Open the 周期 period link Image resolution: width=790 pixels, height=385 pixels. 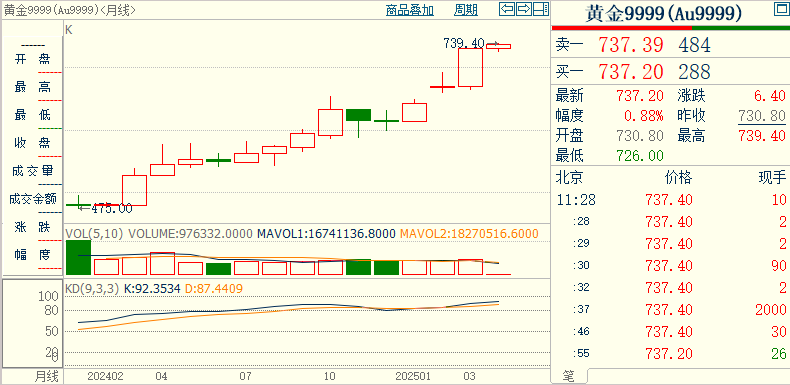pyautogui.click(x=466, y=10)
